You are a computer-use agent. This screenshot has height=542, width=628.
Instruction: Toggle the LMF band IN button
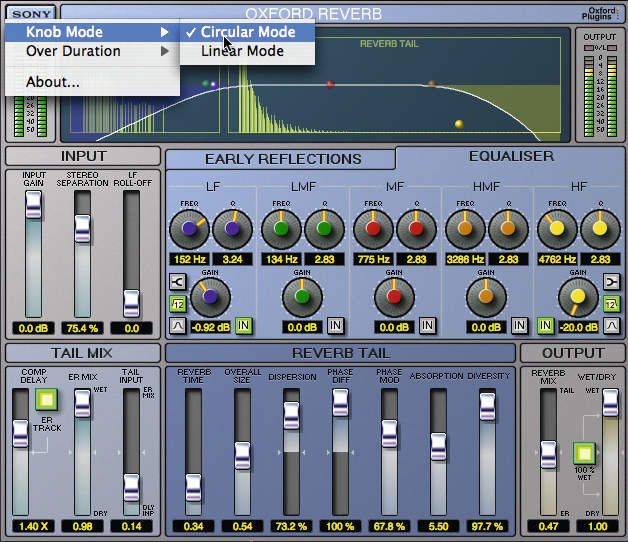(335, 326)
